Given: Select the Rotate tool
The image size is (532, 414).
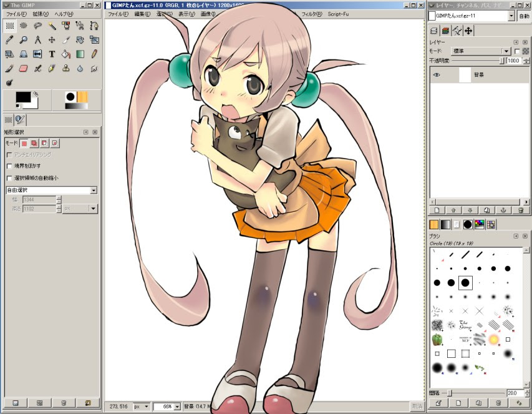Looking at the screenshot, I should coord(80,40).
